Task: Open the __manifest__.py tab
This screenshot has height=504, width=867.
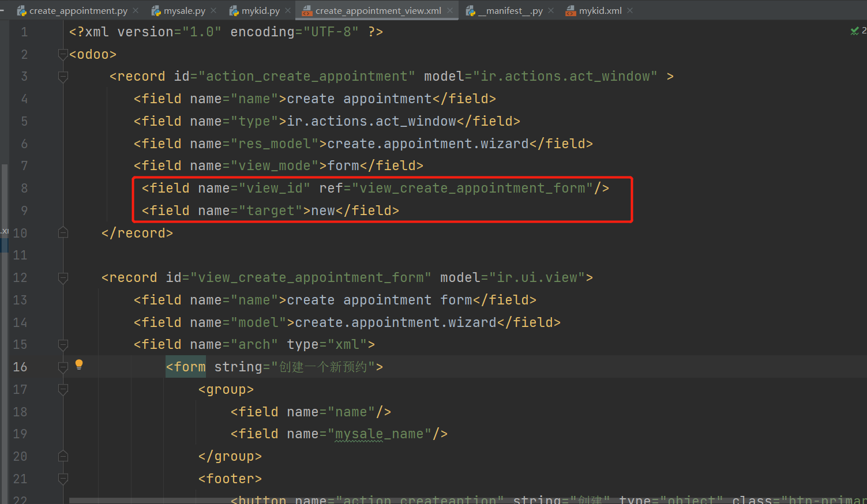Action: pos(510,10)
